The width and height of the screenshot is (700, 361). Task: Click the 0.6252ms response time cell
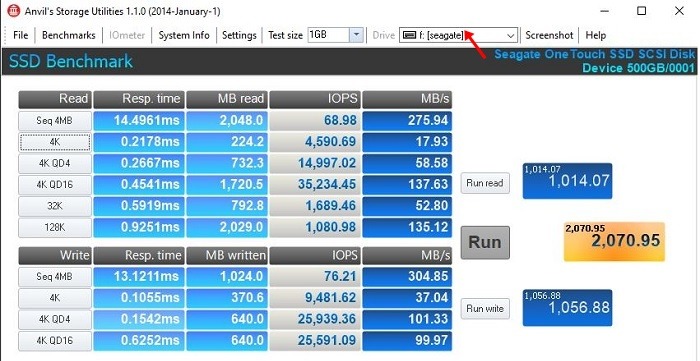[139, 341]
